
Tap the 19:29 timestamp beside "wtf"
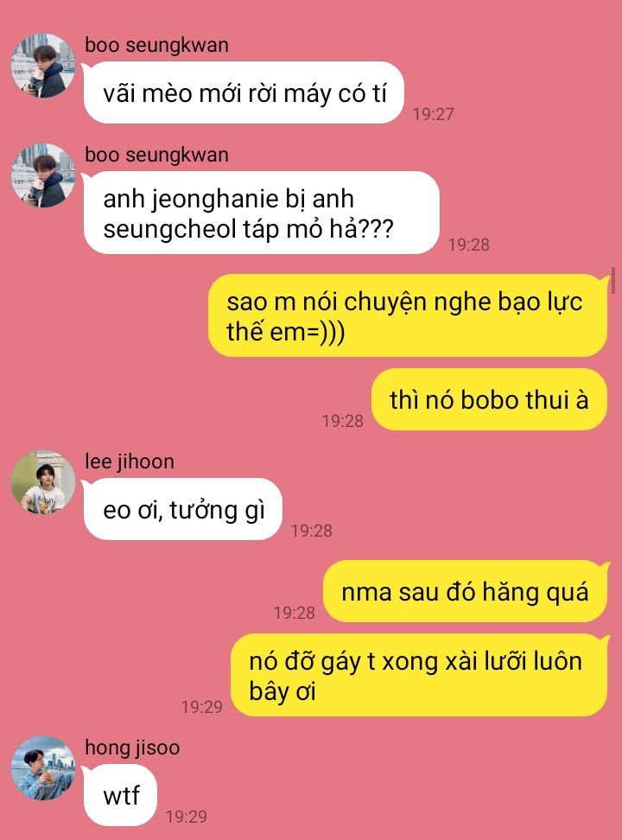click(x=187, y=817)
